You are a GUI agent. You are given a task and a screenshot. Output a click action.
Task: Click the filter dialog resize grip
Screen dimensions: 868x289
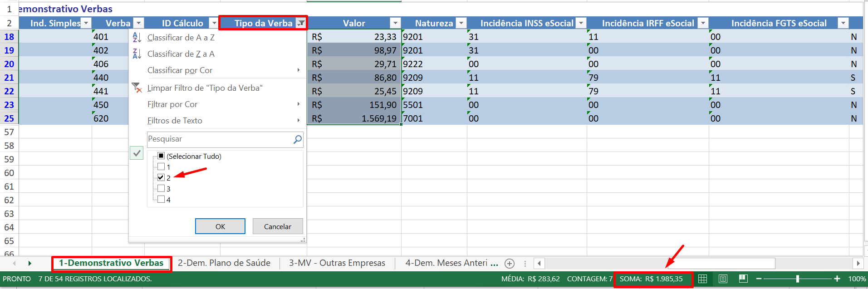pos(303,240)
